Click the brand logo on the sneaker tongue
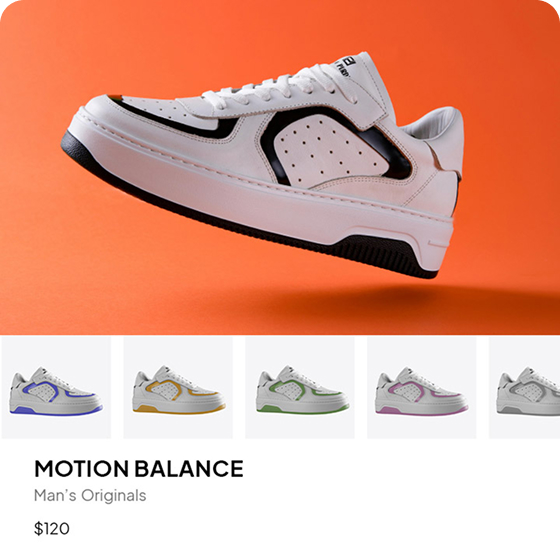The width and height of the screenshot is (560, 560). click(344, 66)
